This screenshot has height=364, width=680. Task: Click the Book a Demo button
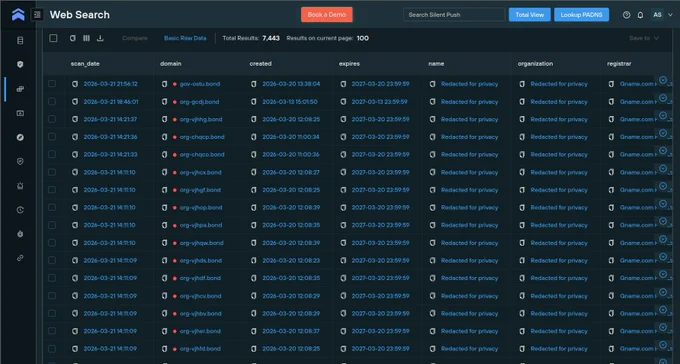327,15
